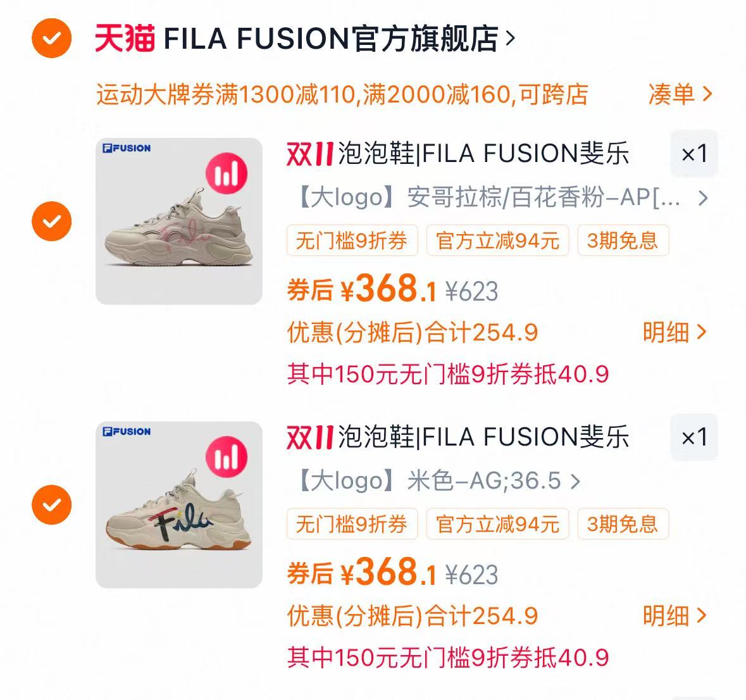Click the Tmall logo beside the store name
This screenshot has width=746, height=700.
pos(125,38)
